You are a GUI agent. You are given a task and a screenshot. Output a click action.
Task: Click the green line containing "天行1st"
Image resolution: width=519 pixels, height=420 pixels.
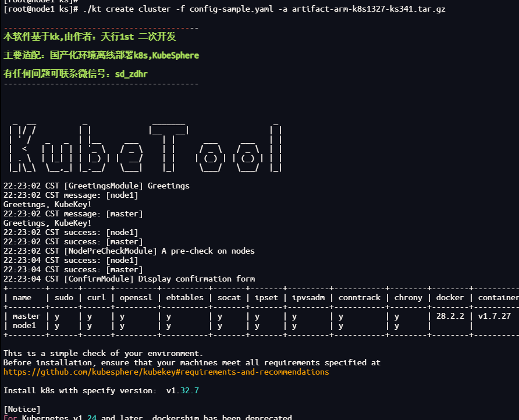[90, 37]
